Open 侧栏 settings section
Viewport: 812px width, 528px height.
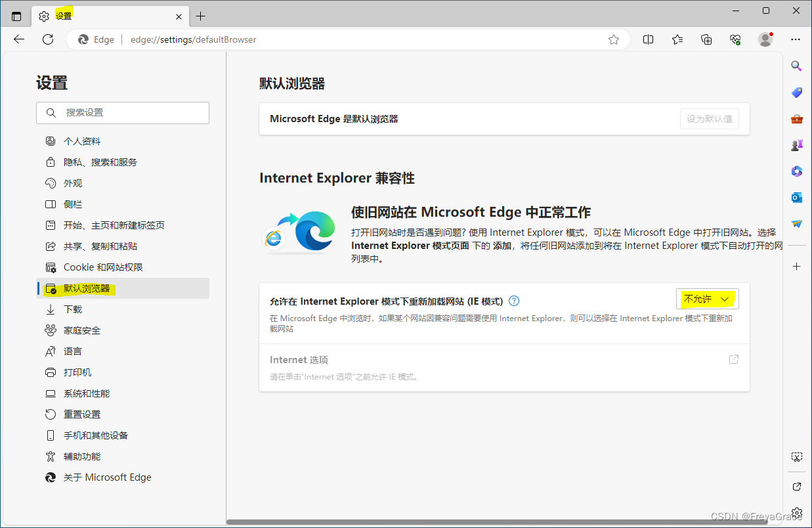point(123,204)
